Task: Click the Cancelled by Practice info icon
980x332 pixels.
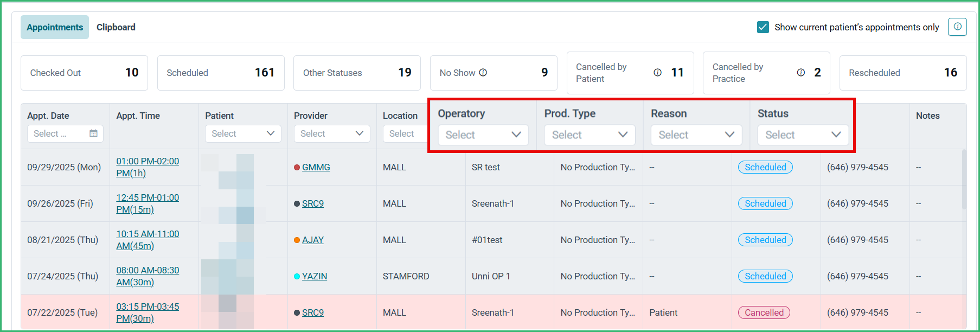Action: pos(800,73)
